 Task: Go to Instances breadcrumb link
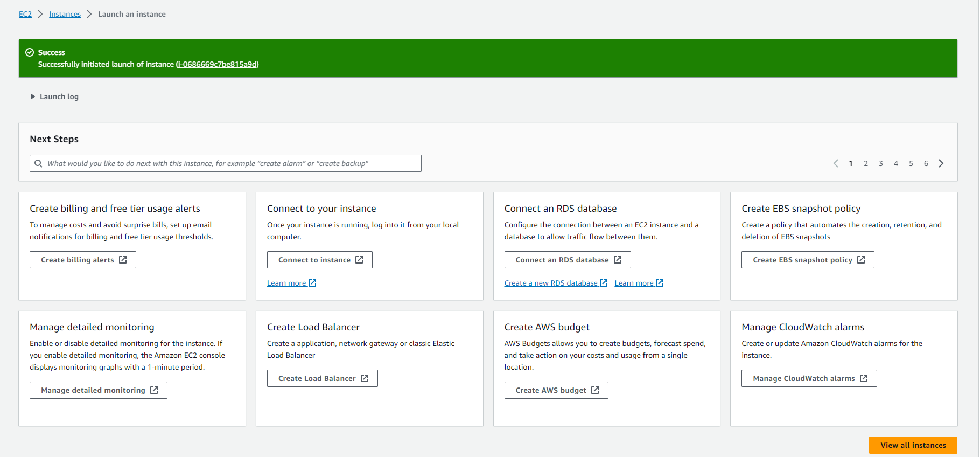[65, 14]
